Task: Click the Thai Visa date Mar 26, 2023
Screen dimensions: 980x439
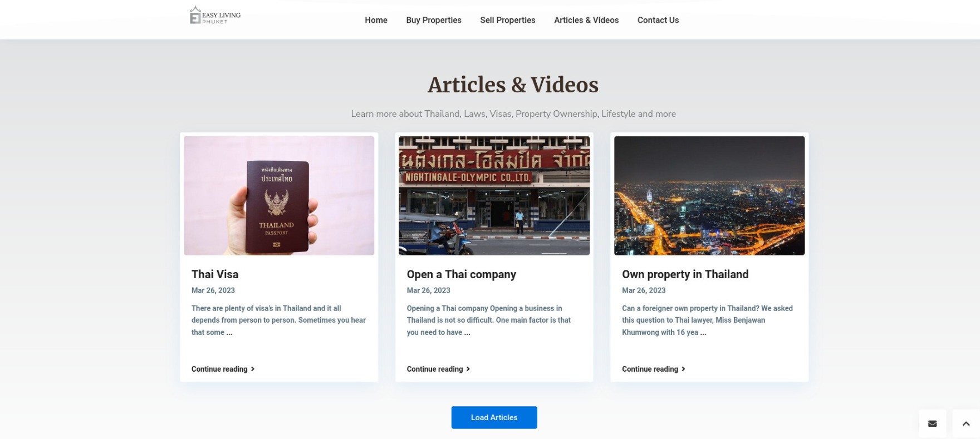Action: point(213,290)
